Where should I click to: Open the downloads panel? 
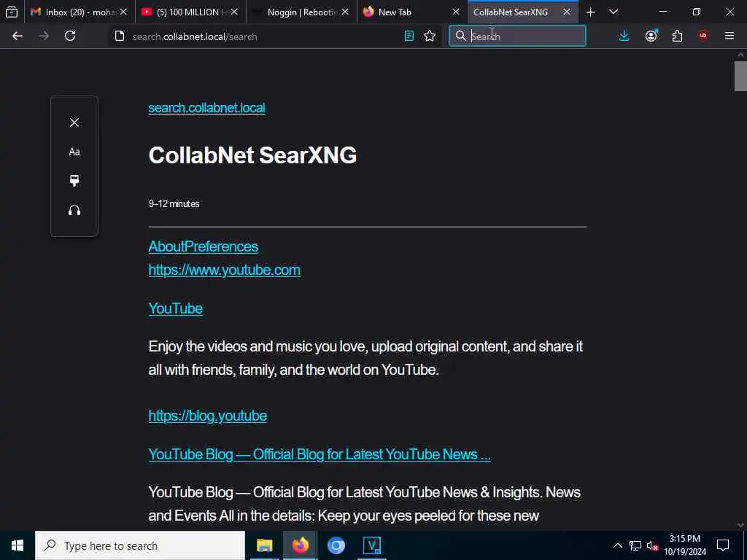(624, 36)
